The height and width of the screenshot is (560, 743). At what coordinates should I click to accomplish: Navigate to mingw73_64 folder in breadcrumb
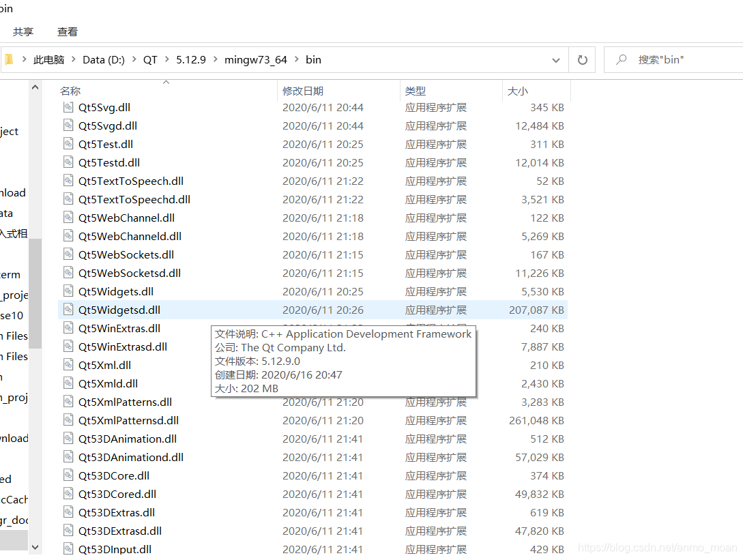tap(256, 60)
